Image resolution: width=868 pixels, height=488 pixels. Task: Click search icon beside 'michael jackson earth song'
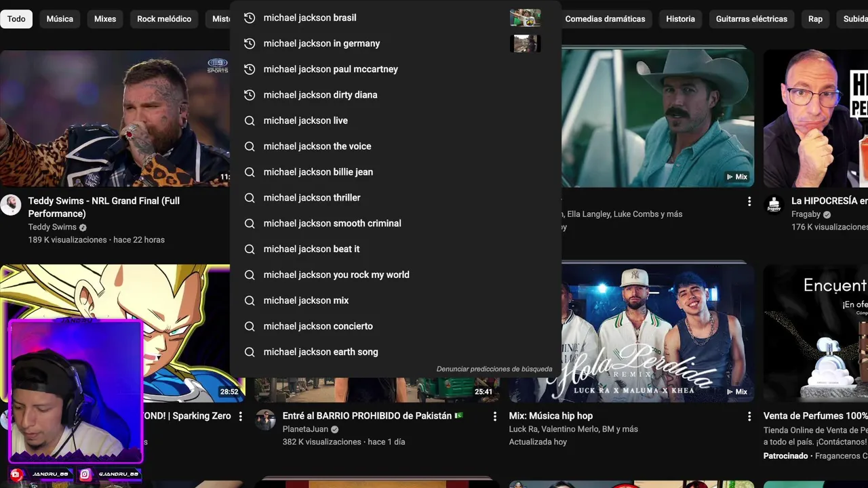click(x=250, y=352)
